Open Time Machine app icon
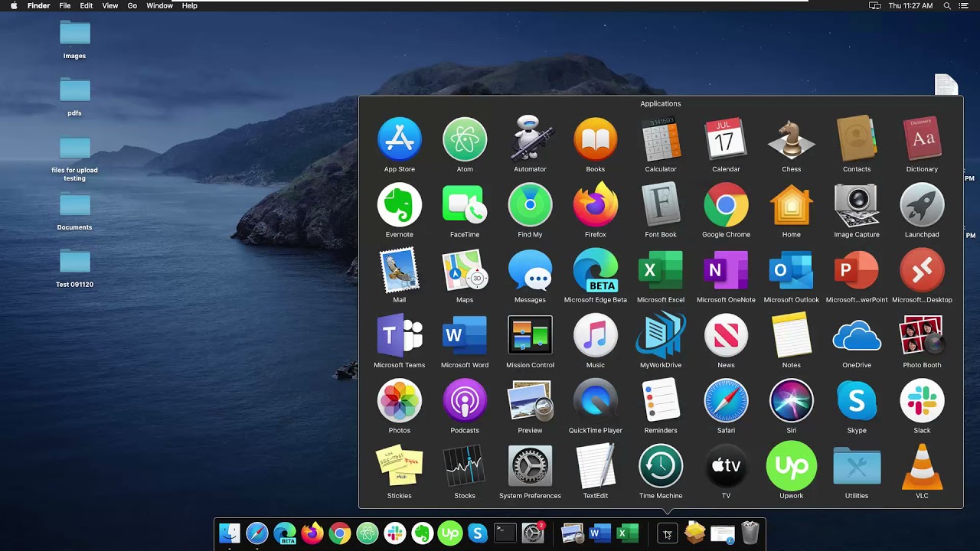Viewport: 980px width, 551px height. coord(661,466)
